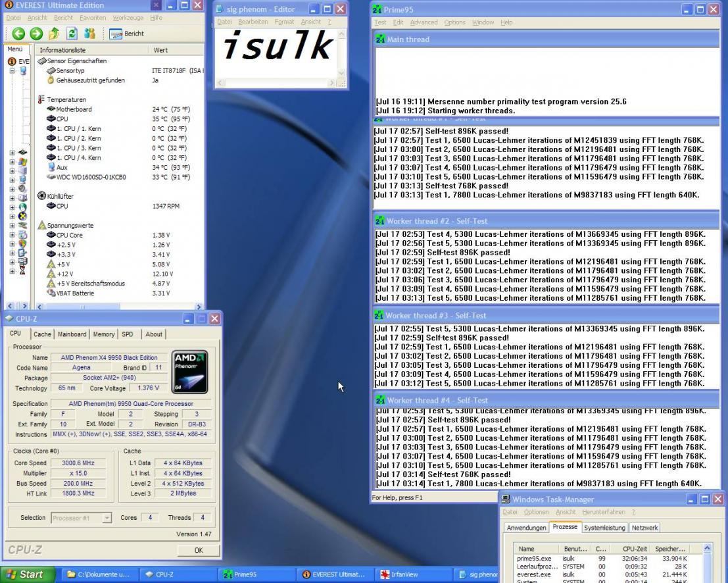This screenshot has height=583, width=728.
Task: Switch to the Netzwerk tab in Task Manager
Action: pyautogui.click(x=644, y=528)
